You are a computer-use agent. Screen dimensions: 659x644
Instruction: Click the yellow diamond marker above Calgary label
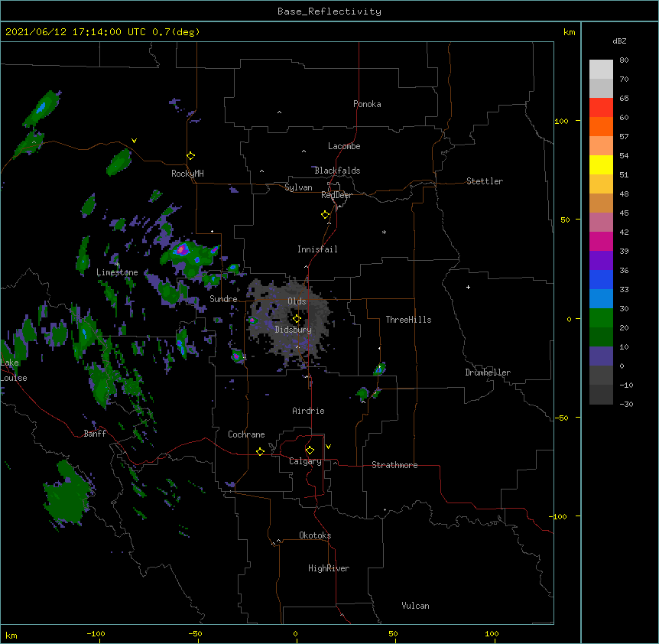(x=310, y=450)
